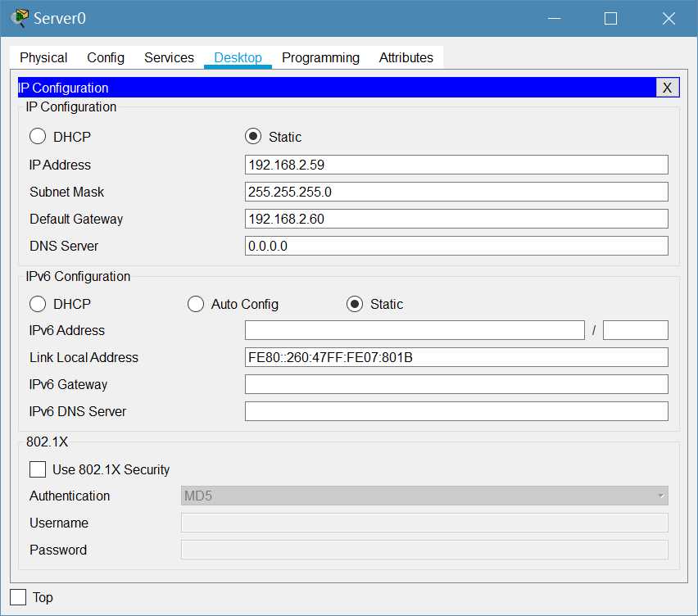The width and height of the screenshot is (698, 616).
Task: Choose the IPv6 DHCP radio option
Action: click(x=38, y=304)
